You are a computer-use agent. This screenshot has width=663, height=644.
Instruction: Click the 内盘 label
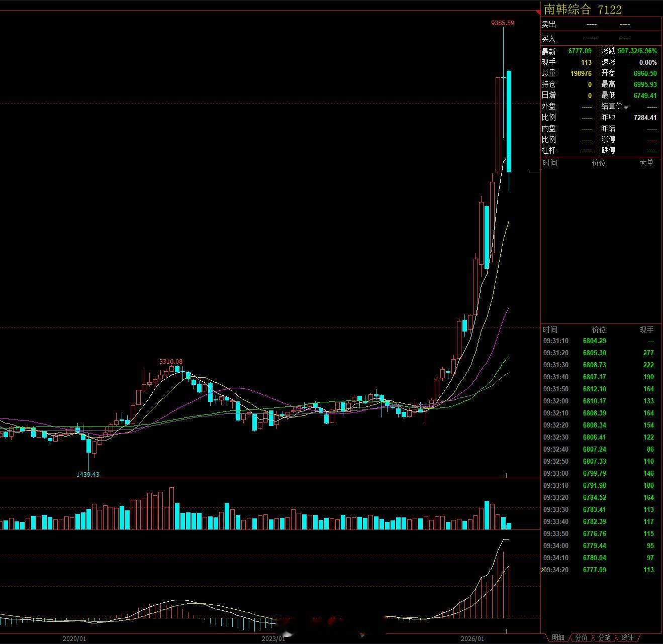[x=549, y=129]
